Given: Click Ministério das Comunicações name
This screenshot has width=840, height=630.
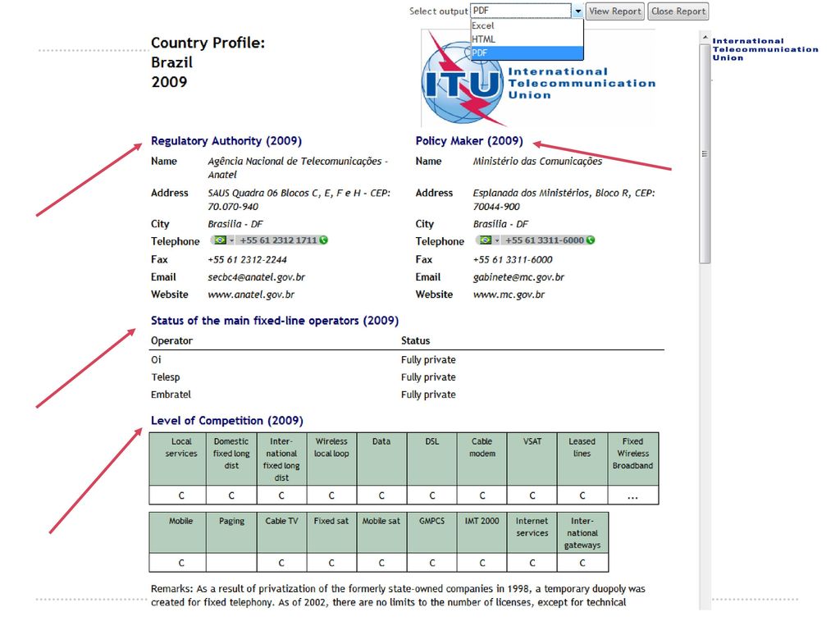Looking at the screenshot, I should click(537, 162).
